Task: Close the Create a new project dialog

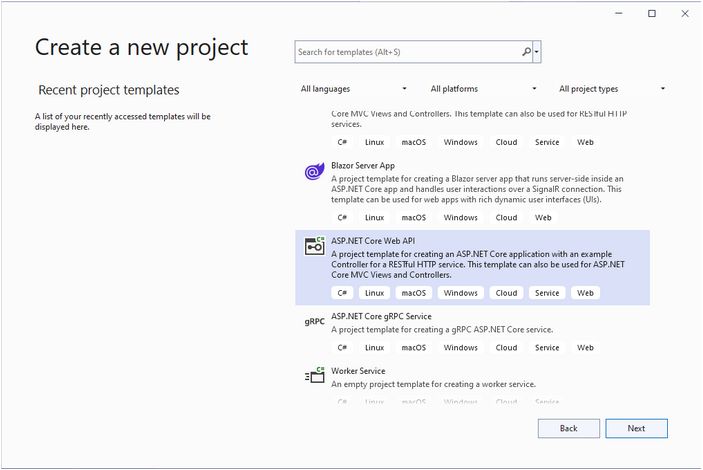Action: [685, 13]
